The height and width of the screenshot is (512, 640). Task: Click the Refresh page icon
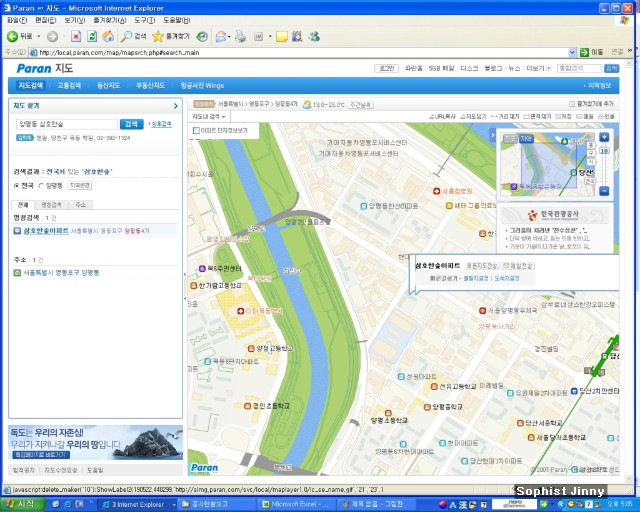[92, 37]
